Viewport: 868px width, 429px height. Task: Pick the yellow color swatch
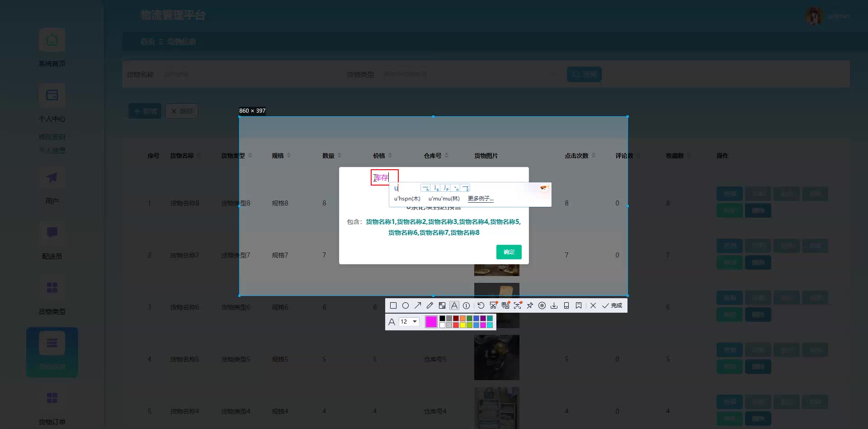[462, 325]
